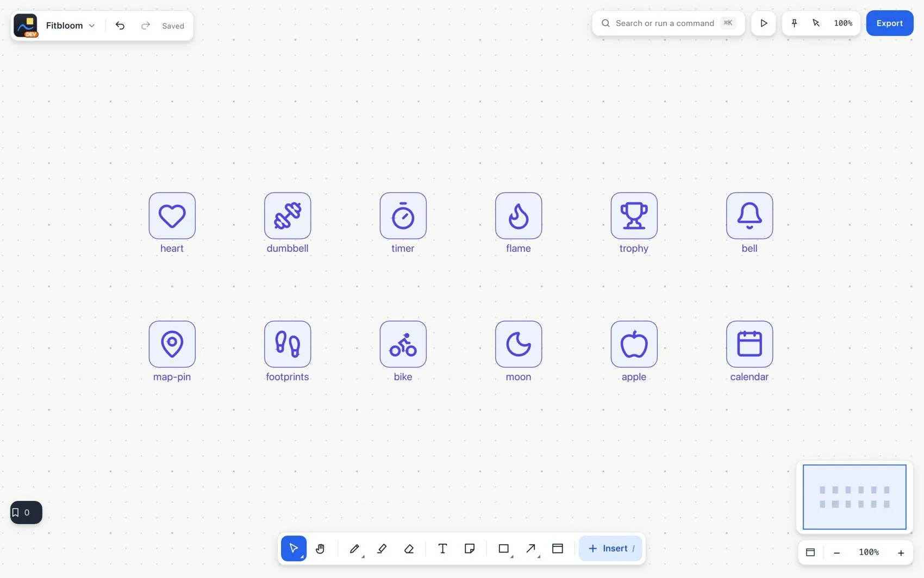Toggle cursor visibility icon in top bar
Screen dimensions: 924x578
(816, 23)
